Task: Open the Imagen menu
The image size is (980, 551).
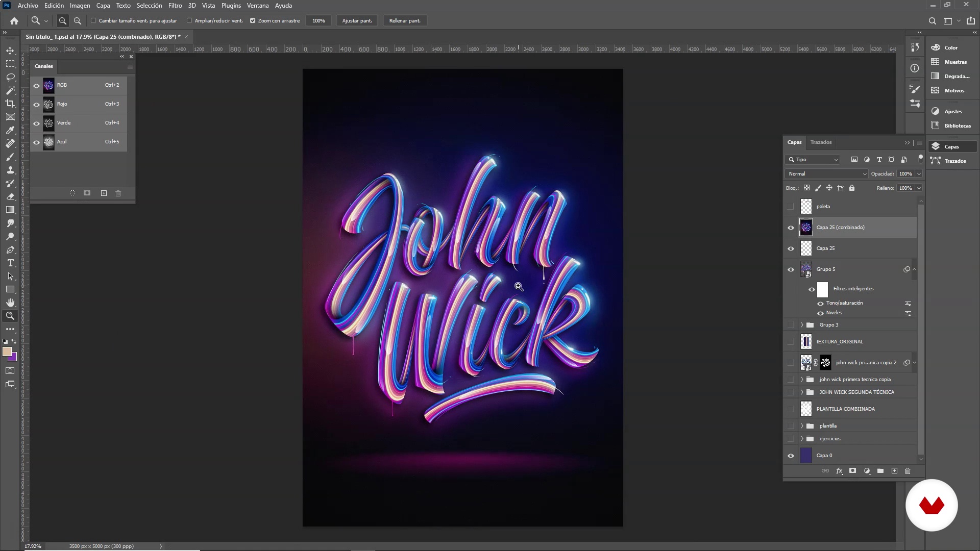Action: (80, 6)
